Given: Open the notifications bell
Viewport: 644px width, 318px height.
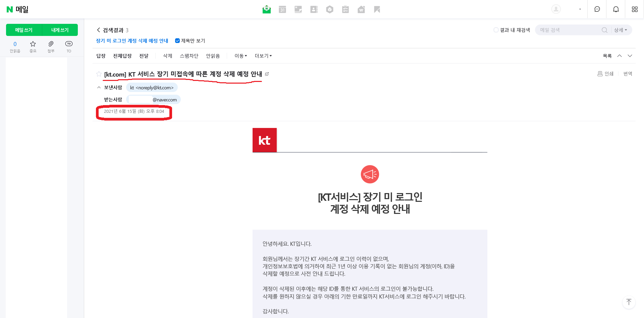Looking at the screenshot, I should (x=616, y=9).
